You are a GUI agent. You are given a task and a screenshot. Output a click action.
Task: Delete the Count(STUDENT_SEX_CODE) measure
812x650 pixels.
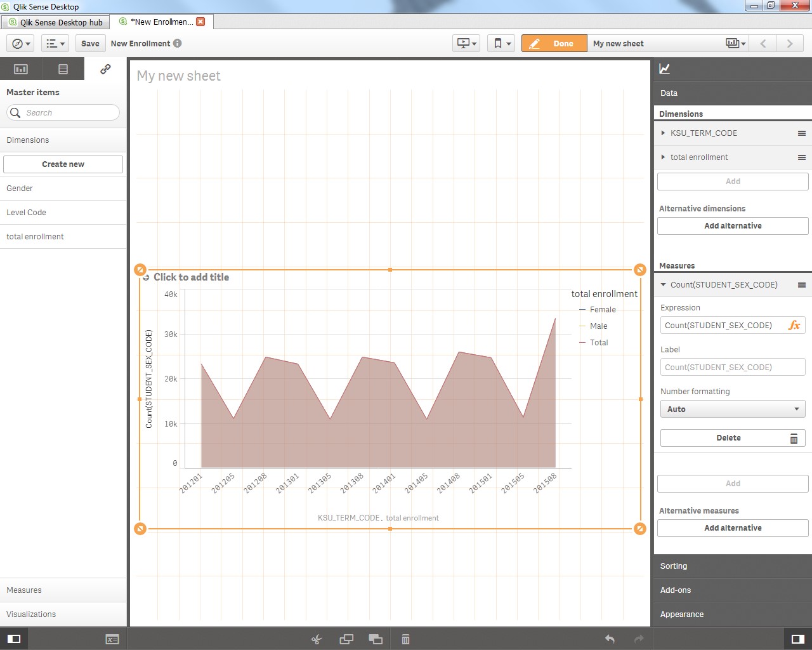pyautogui.click(x=733, y=438)
